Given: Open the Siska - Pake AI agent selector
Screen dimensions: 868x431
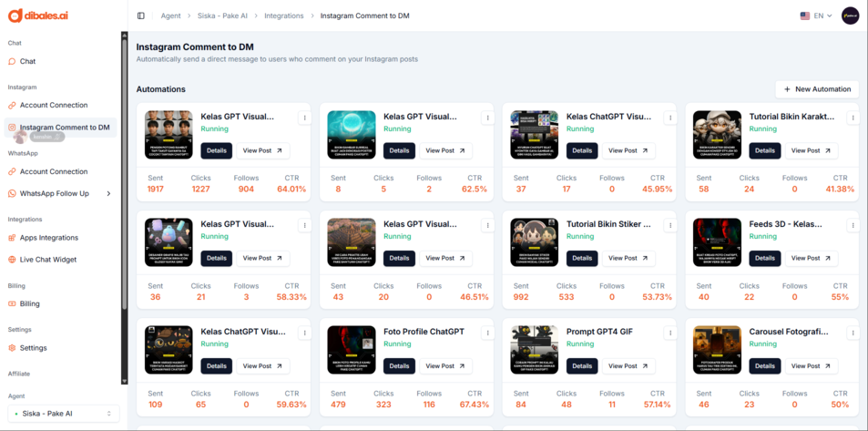Looking at the screenshot, I should point(64,414).
